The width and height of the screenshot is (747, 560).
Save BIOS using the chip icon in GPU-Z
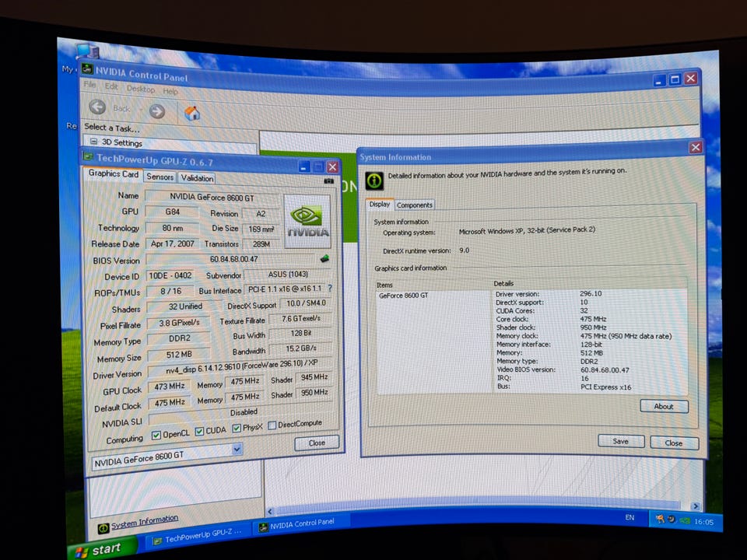pos(324,258)
